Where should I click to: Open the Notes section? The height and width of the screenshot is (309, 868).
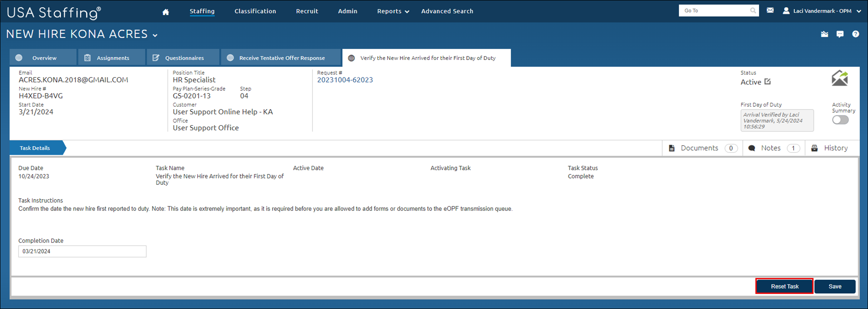[774, 148]
